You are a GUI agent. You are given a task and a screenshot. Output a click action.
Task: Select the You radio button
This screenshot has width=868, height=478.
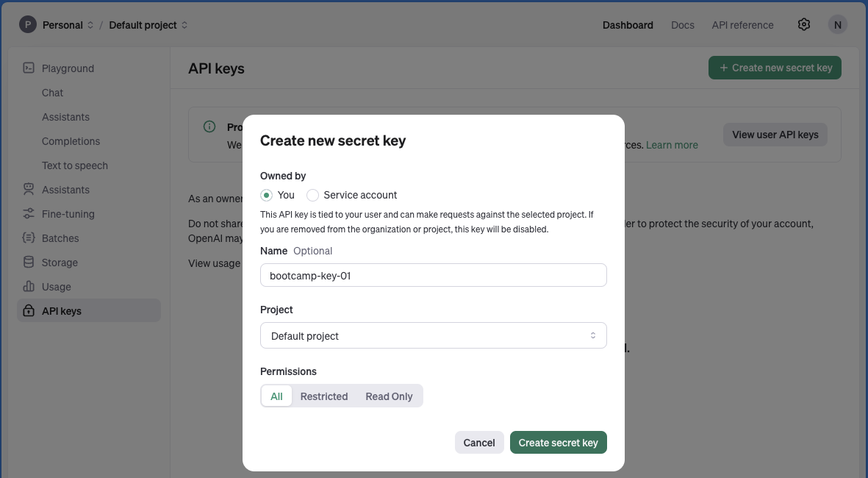tap(266, 195)
